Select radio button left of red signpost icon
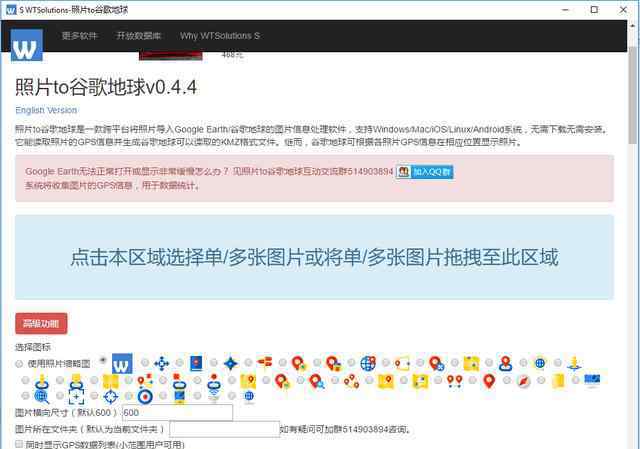The width and height of the screenshot is (640, 449). tap(248, 362)
